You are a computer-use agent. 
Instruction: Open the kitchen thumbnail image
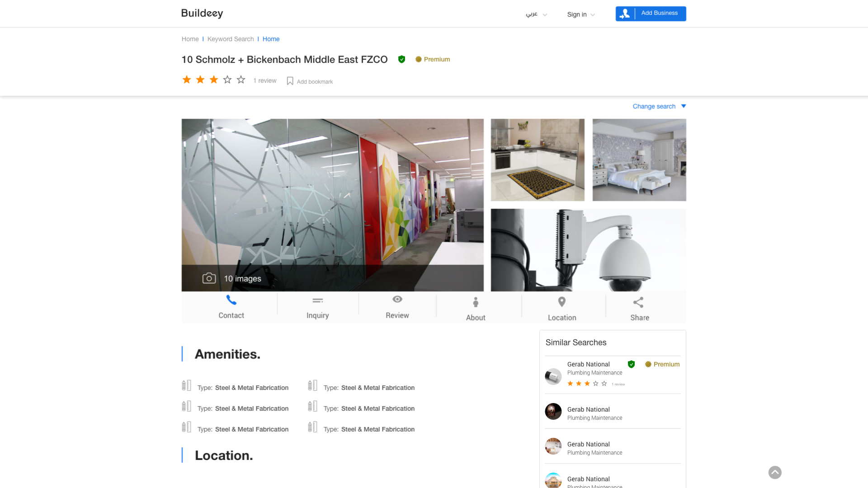click(x=538, y=160)
